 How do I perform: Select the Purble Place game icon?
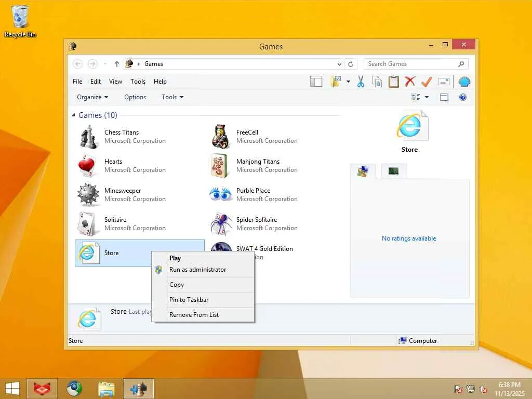[x=220, y=194]
